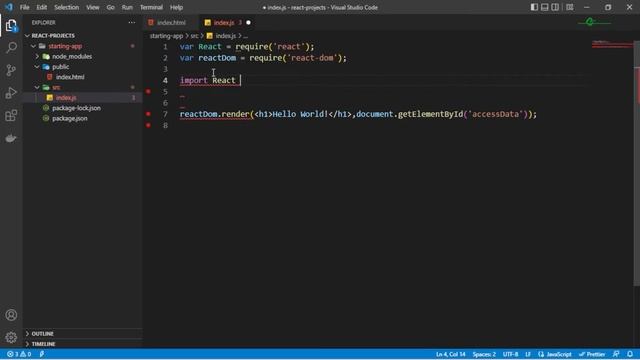Open the Search view in activity bar
This screenshot has width=640, height=360.
click(11, 47)
